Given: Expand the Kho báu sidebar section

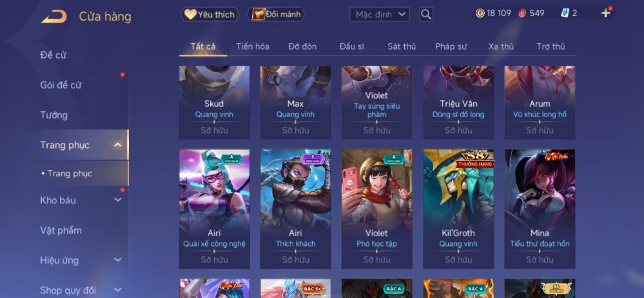Looking at the screenshot, I should tap(117, 200).
